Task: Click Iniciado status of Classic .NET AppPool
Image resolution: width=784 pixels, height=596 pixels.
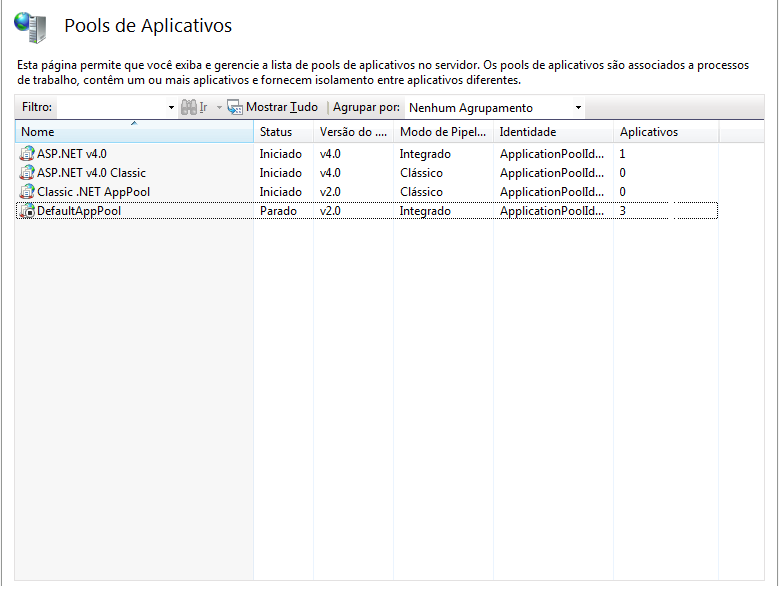Action: tap(280, 192)
